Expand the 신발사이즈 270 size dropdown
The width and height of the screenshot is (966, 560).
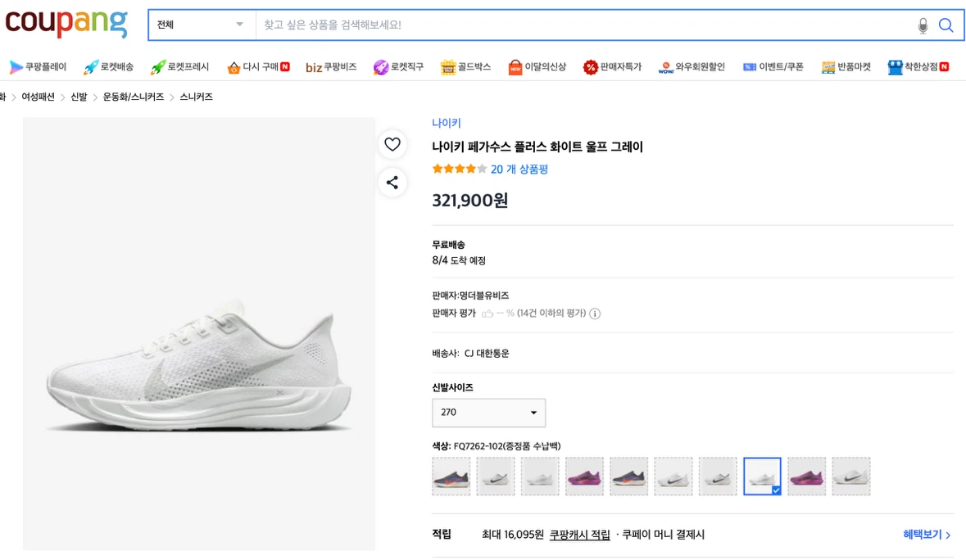coord(488,413)
